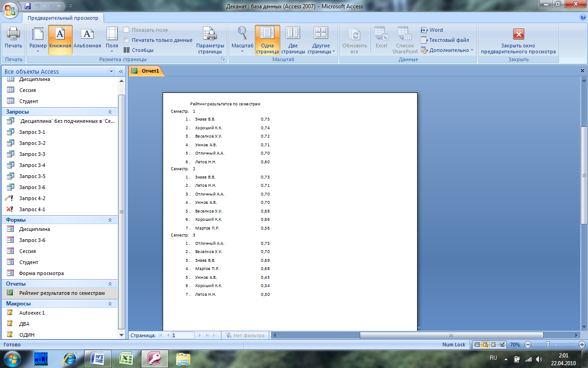Export to Текстовый файл

click(445, 40)
